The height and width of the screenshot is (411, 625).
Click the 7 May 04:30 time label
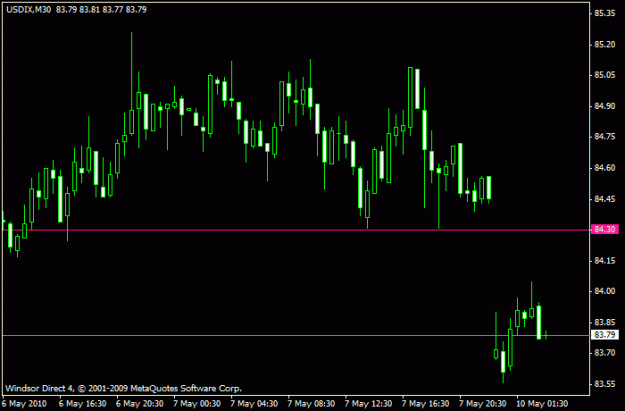[x=254, y=403]
